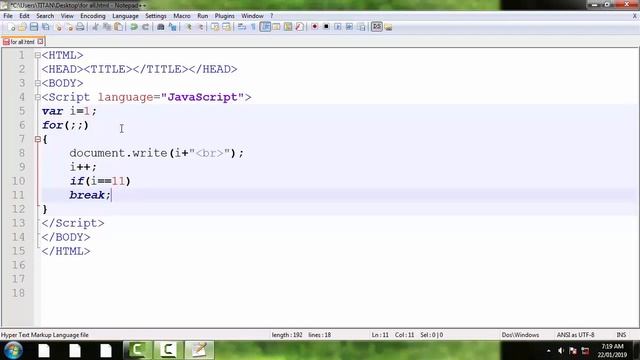Open the Encoding menu
The width and height of the screenshot is (640, 360).
[x=93, y=16]
